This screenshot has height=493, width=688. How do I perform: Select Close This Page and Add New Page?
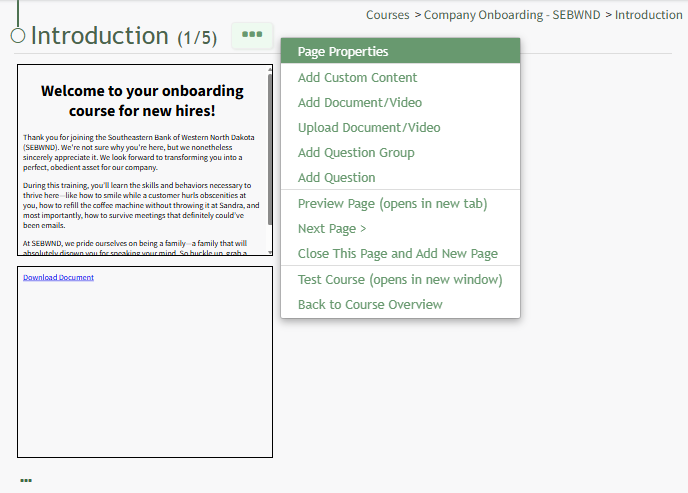tap(400, 254)
